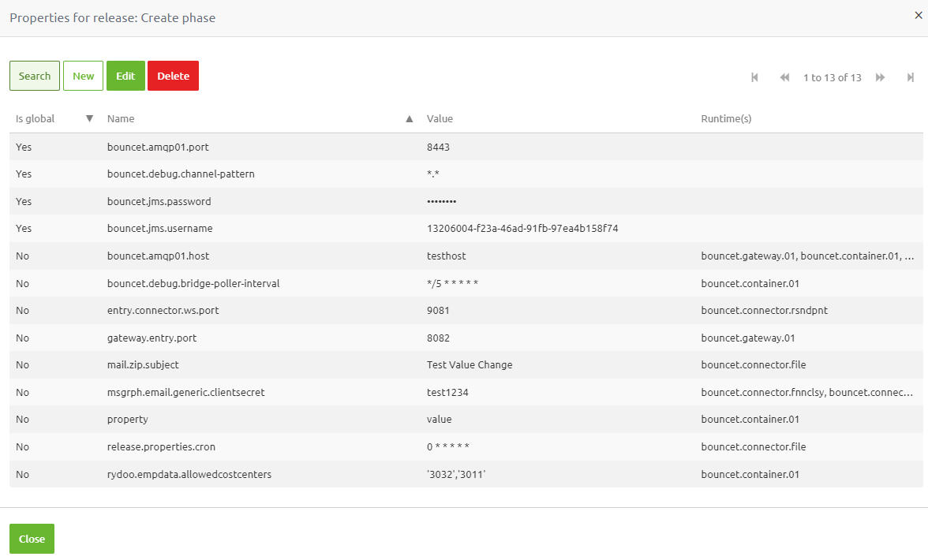The height and width of the screenshot is (560, 928).
Task: Sort the list by the Runtime(s) column
Action: pos(726,118)
